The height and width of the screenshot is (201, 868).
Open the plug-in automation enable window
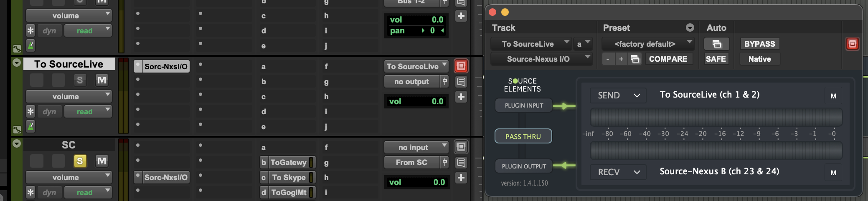(716, 44)
